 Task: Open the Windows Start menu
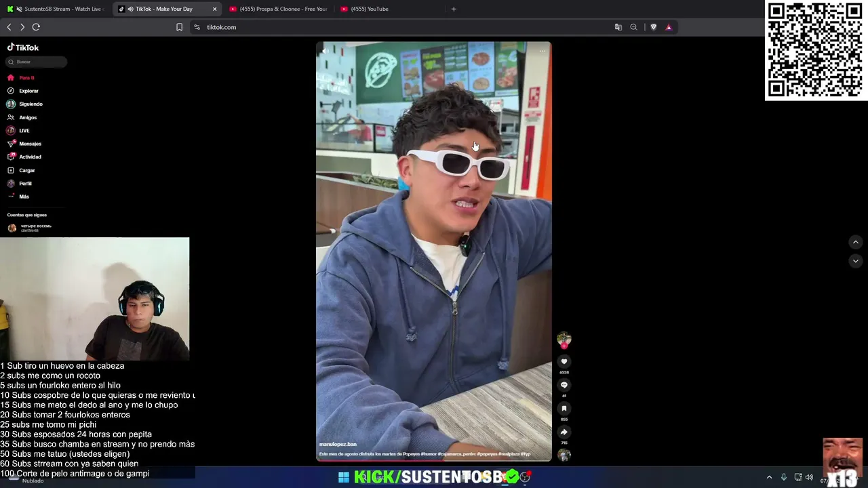point(344,477)
